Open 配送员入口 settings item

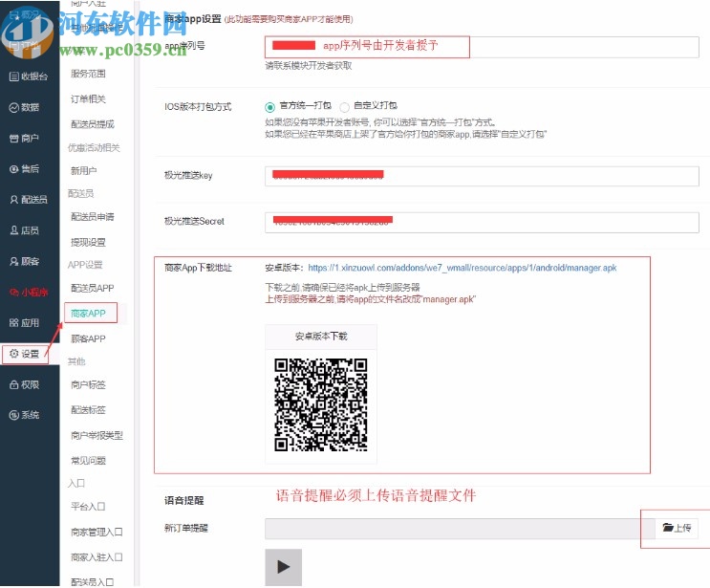[93, 582]
